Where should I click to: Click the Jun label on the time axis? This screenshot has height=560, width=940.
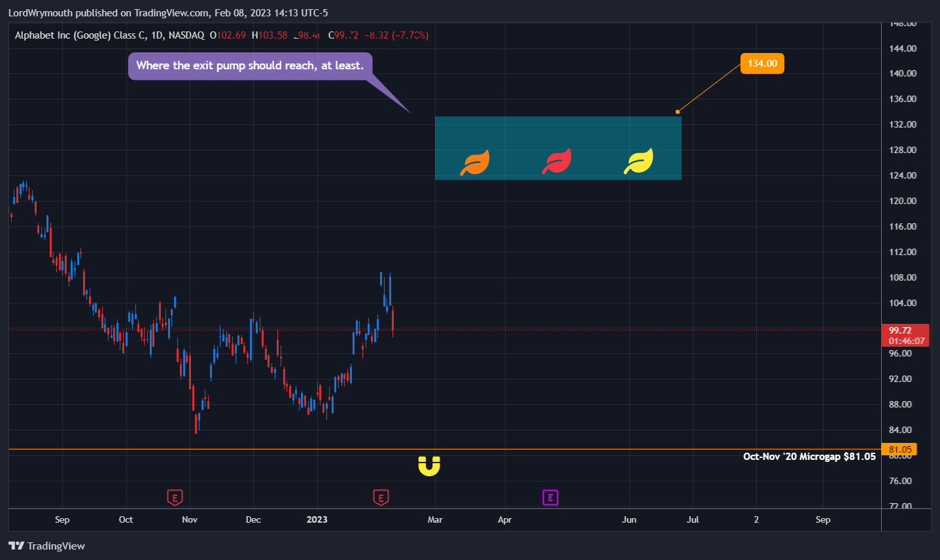(629, 519)
